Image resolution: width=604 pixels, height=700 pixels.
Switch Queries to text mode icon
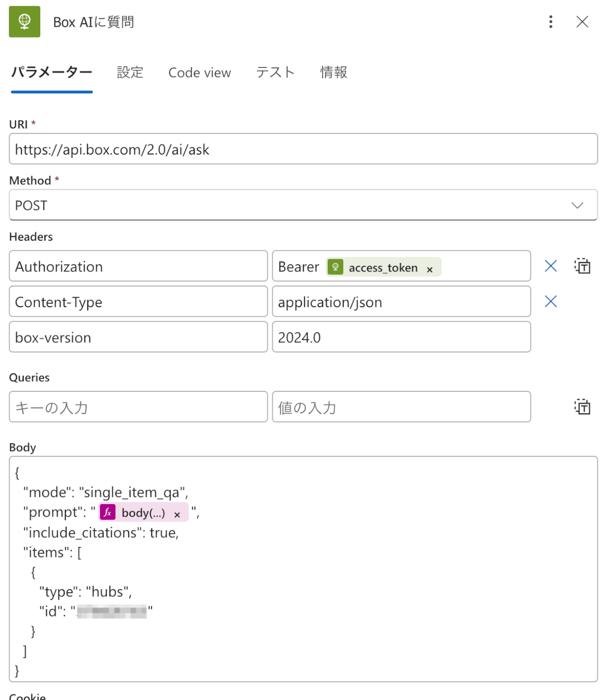[582, 406]
